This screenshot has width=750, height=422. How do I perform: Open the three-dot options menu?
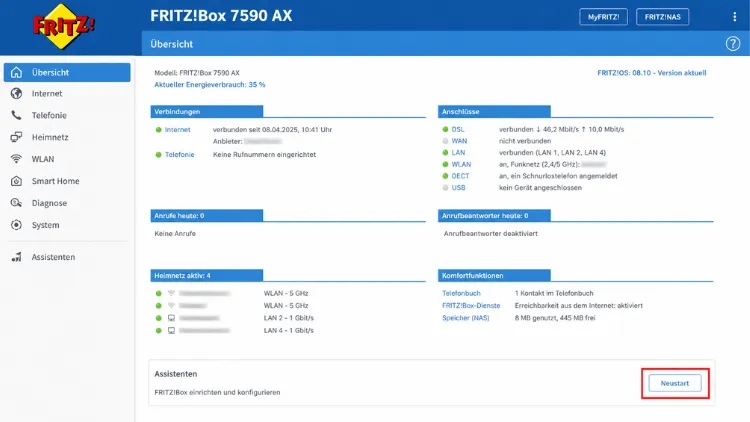click(x=735, y=17)
